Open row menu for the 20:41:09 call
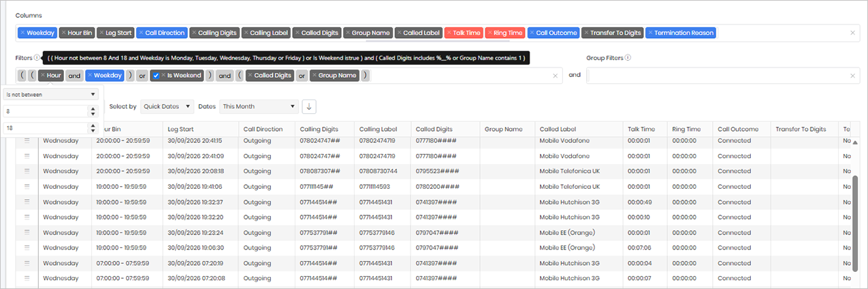Viewport: 868px width, 289px height. pyautogui.click(x=27, y=156)
